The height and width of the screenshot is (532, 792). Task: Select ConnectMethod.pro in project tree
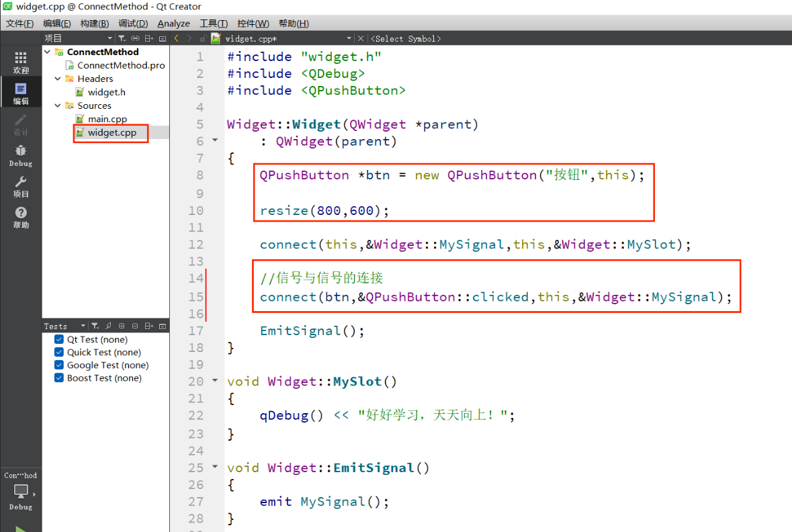click(x=121, y=65)
